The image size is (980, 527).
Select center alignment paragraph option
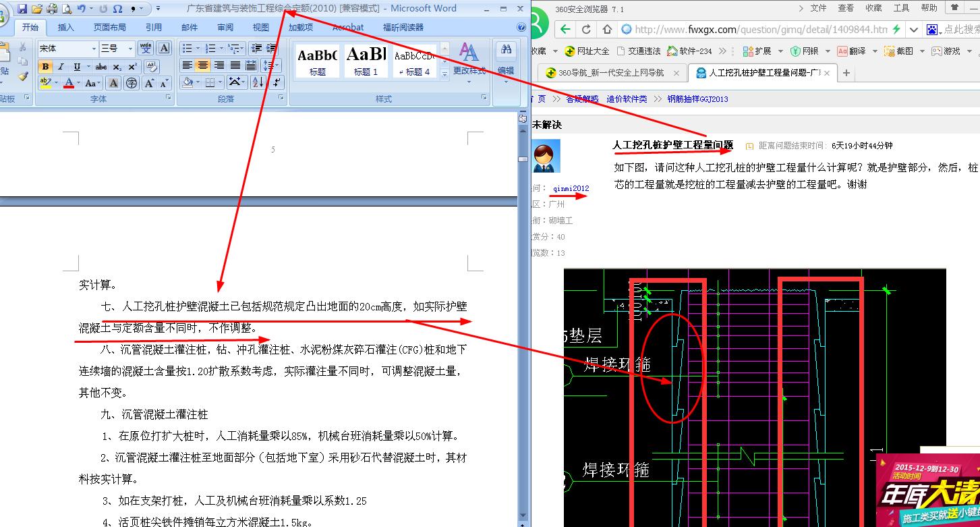(x=203, y=65)
